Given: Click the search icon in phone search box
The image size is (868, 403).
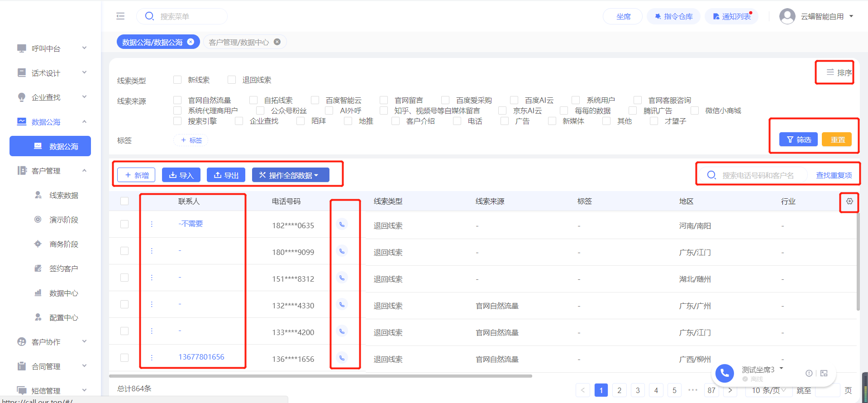Looking at the screenshot, I should coord(711,175).
